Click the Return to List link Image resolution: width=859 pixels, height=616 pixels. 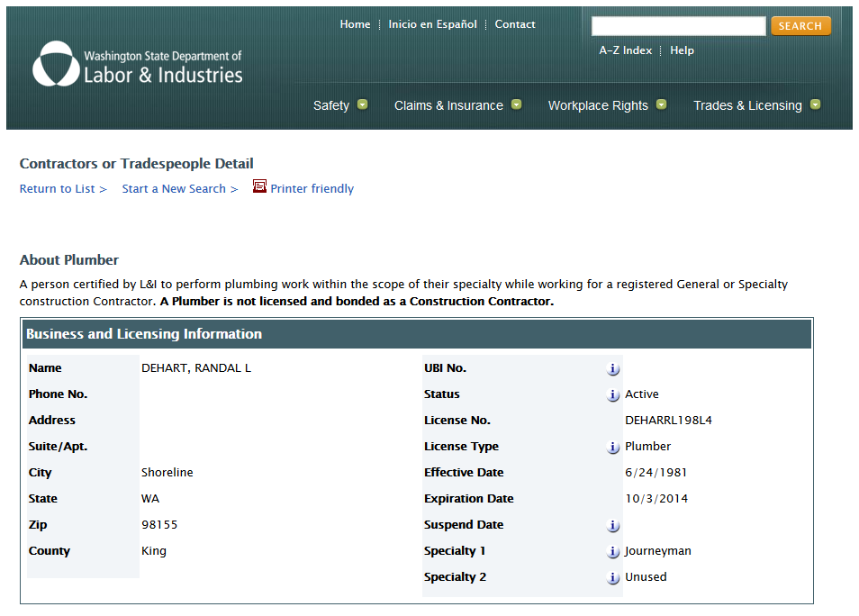point(63,189)
